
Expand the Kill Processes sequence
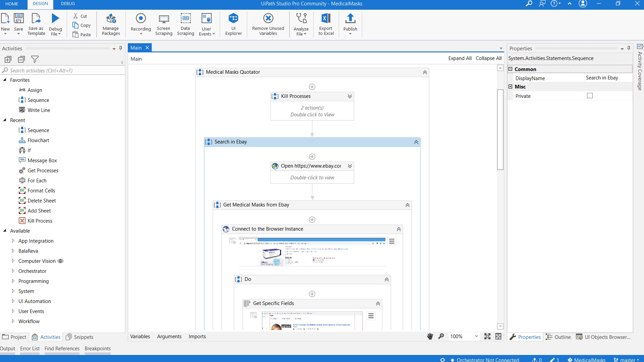(350, 96)
